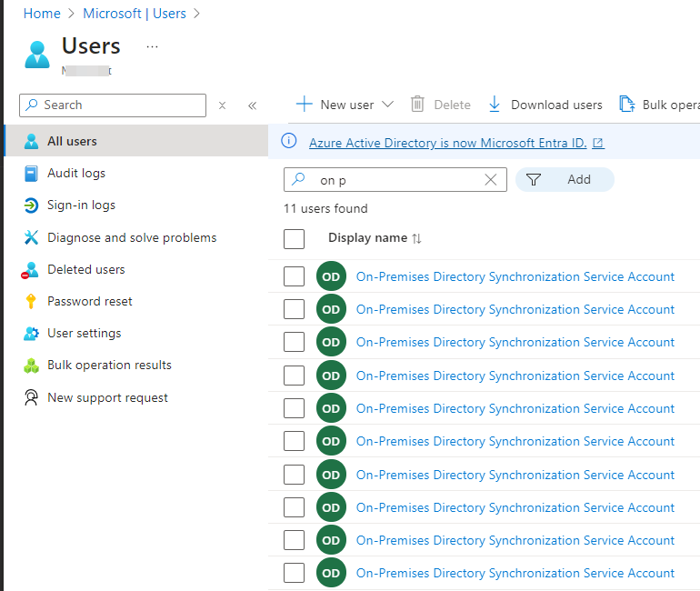700x591 pixels.
Task: Click the User settings gear icon
Action: pos(31,334)
